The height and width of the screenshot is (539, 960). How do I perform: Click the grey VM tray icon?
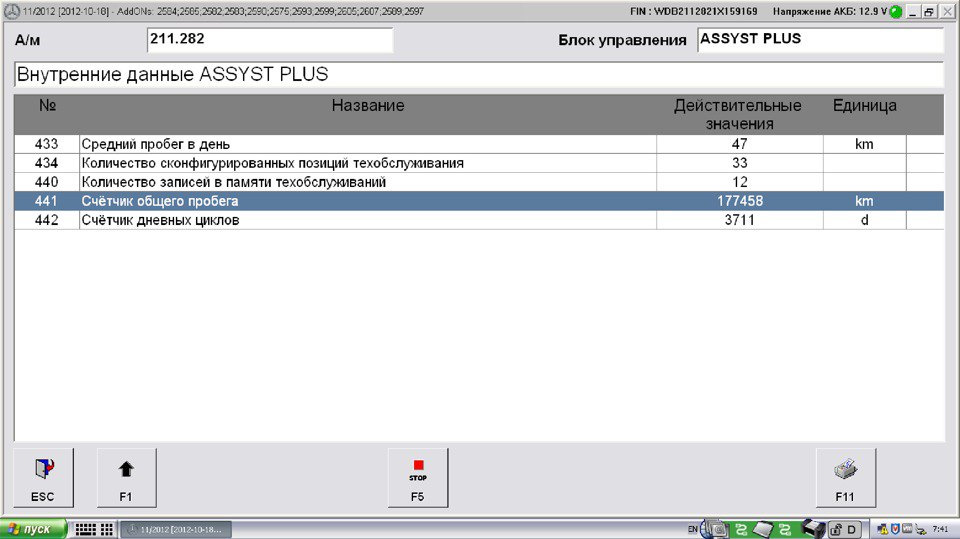pyautogui.click(x=907, y=529)
